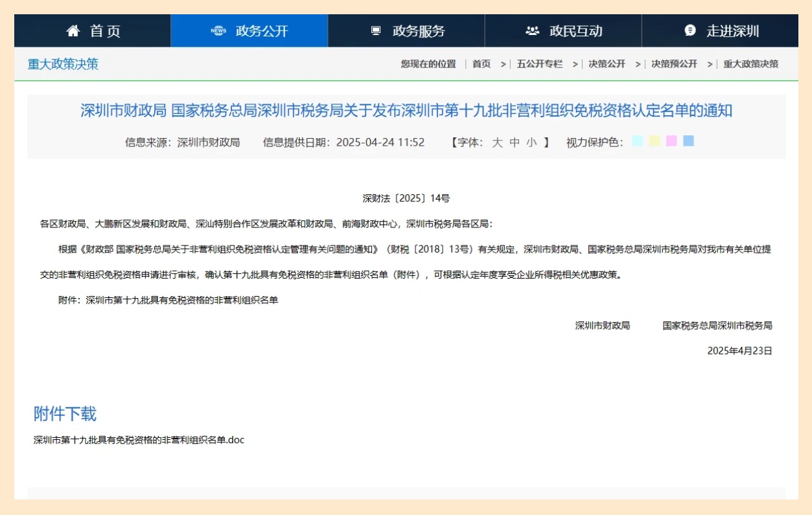Screen dimensions: 812x515
Task: Click the people icon beside 政民互动
Action: pos(533,31)
